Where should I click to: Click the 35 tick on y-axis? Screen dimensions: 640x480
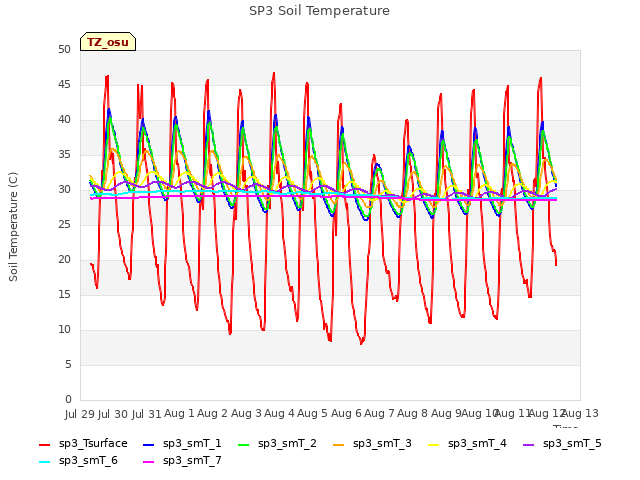pyautogui.click(x=64, y=155)
